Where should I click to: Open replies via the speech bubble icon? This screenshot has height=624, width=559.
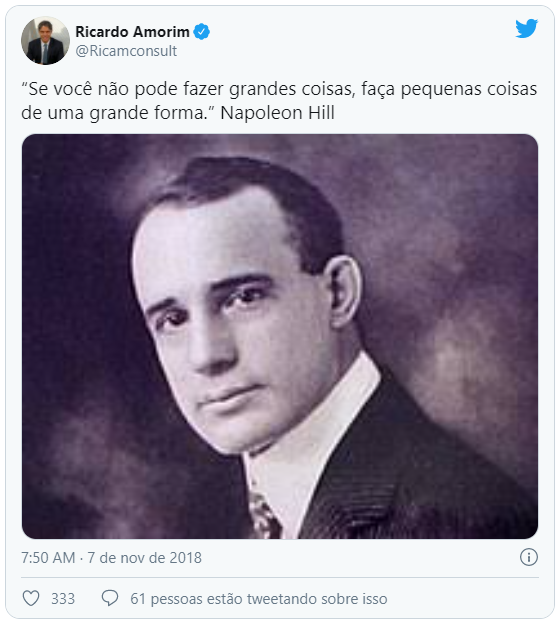110,598
